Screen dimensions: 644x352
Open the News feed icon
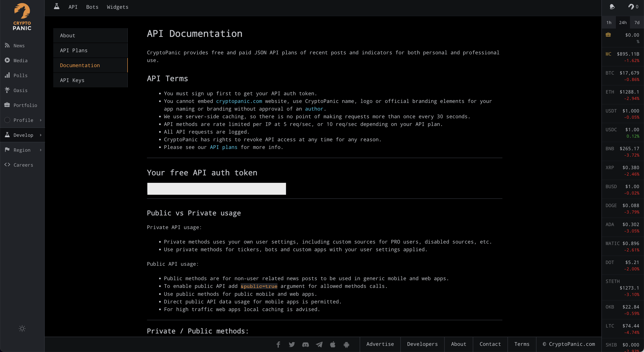tap(7, 45)
